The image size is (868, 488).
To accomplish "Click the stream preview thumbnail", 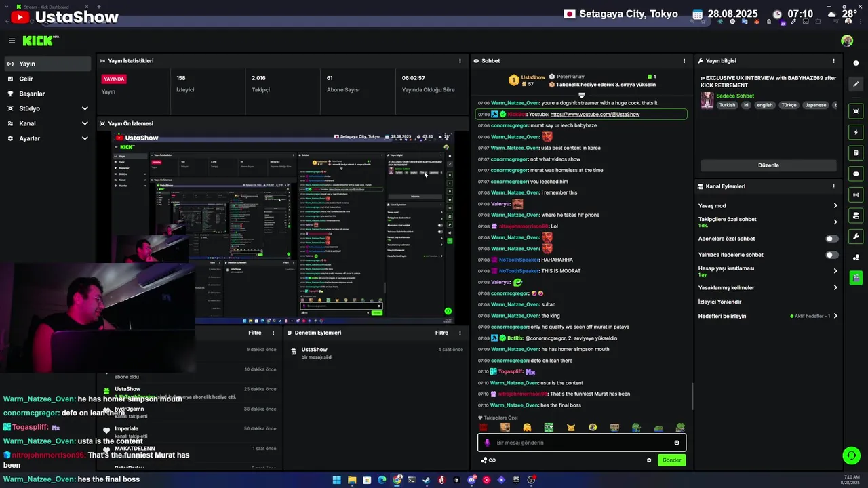I will (x=283, y=228).
